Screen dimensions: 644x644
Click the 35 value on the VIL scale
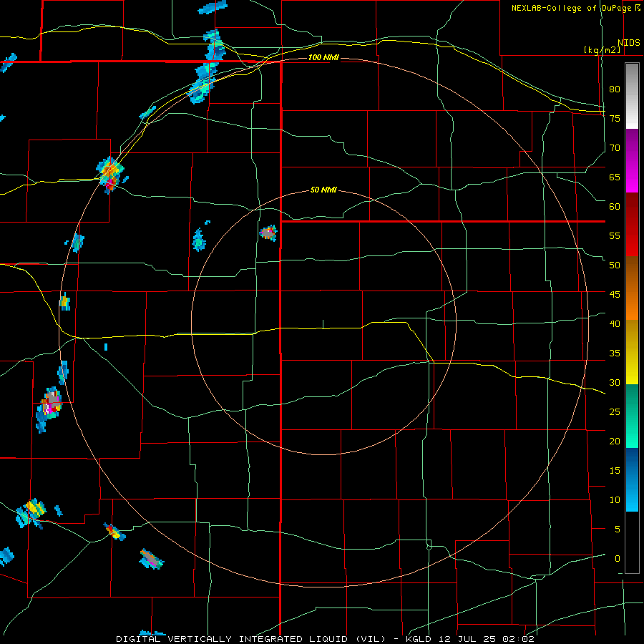615,353
